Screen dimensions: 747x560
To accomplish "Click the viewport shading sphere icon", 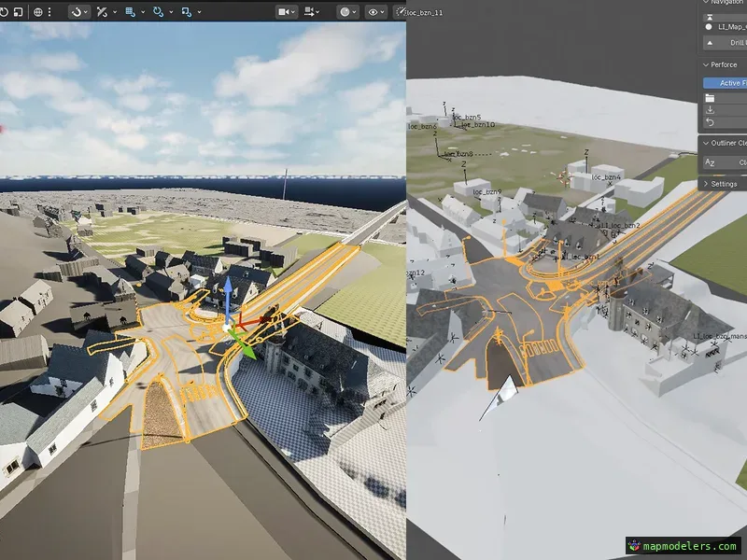I will point(345,12).
